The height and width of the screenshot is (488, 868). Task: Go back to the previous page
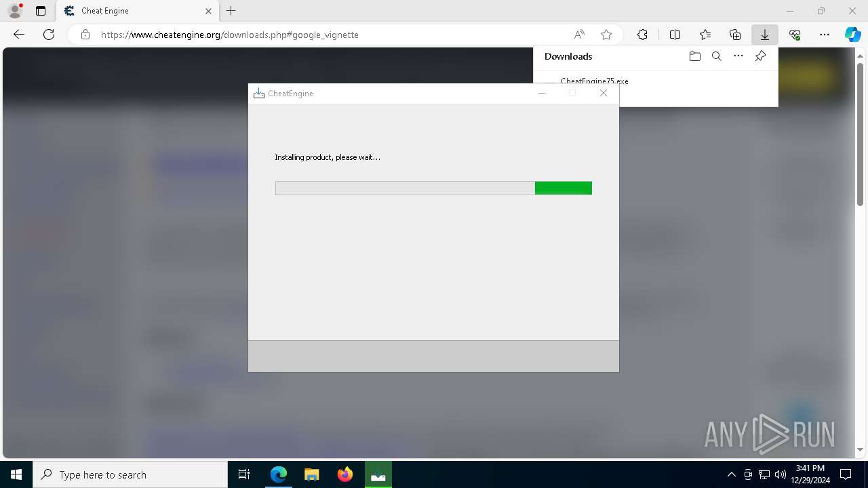(x=19, y=35)
